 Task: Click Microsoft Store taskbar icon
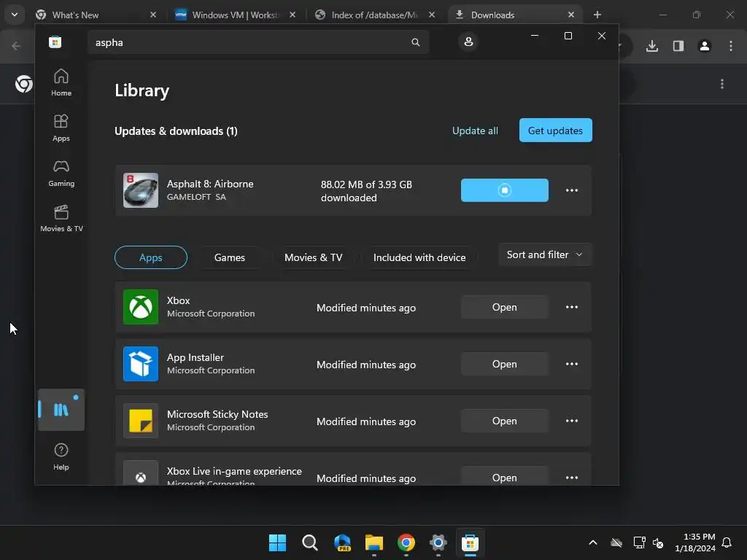pos(470,542)
